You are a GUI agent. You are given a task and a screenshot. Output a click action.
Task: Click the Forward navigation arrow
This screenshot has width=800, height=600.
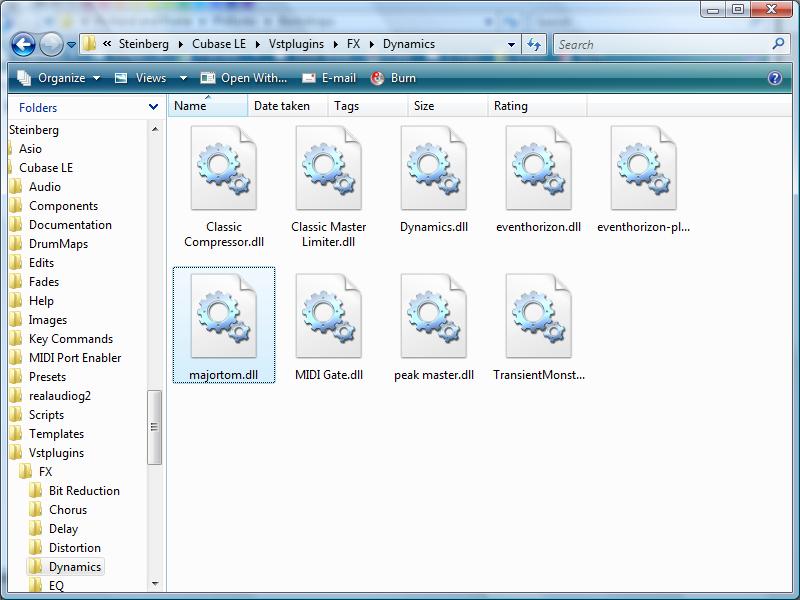coord(51,44)
